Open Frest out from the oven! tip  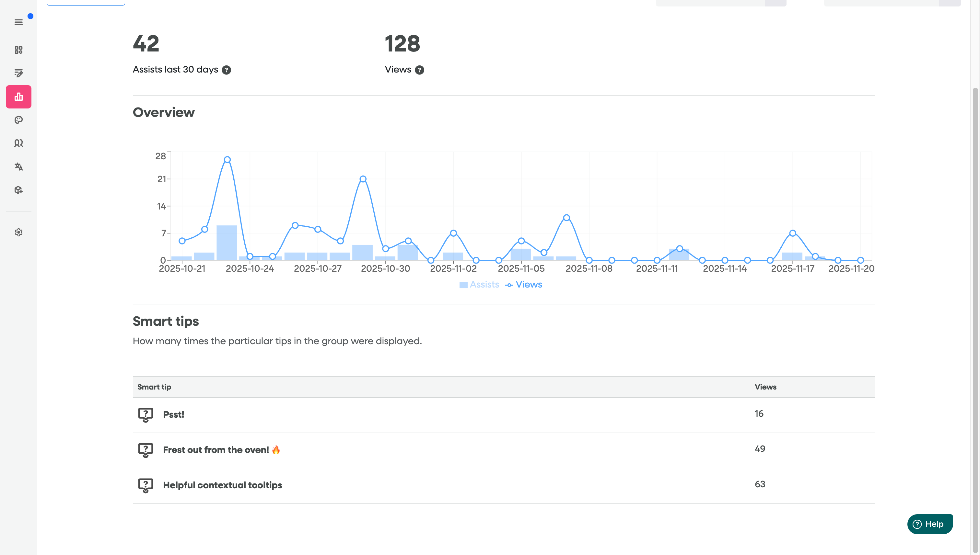[x=216, y=450]
